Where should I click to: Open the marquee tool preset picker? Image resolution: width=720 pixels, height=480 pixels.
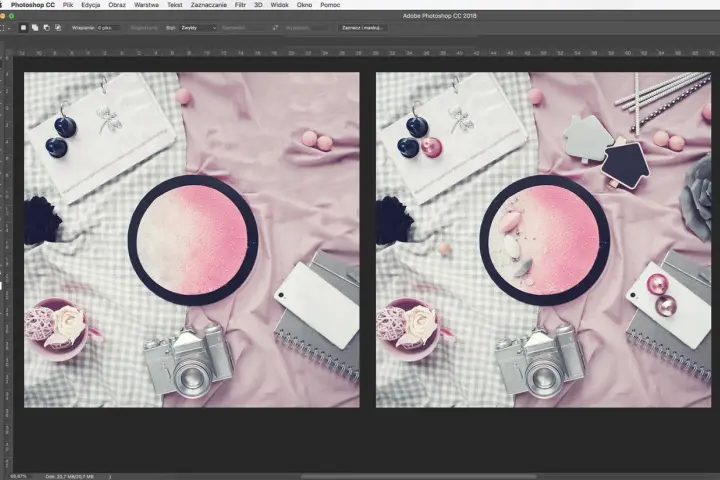point(5,28)
